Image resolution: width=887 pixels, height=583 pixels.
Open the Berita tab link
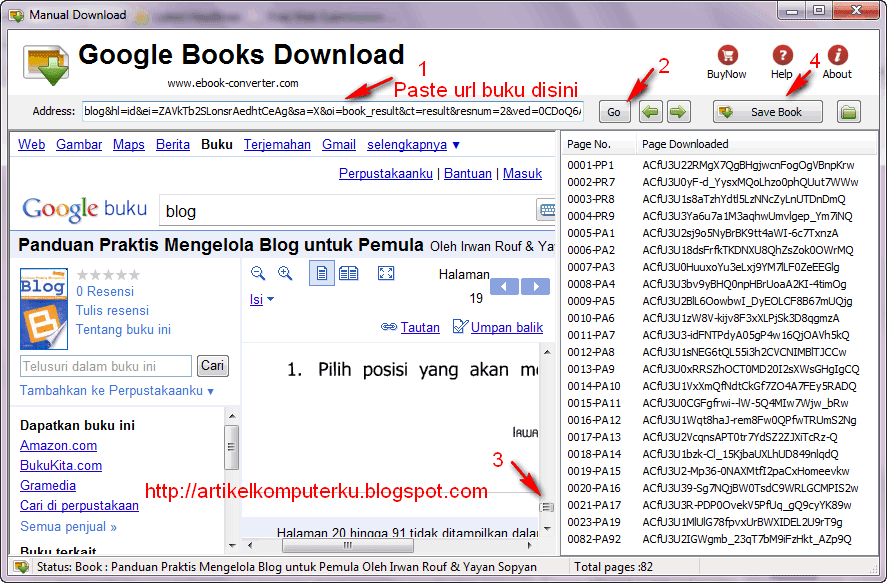coord(173,145)
